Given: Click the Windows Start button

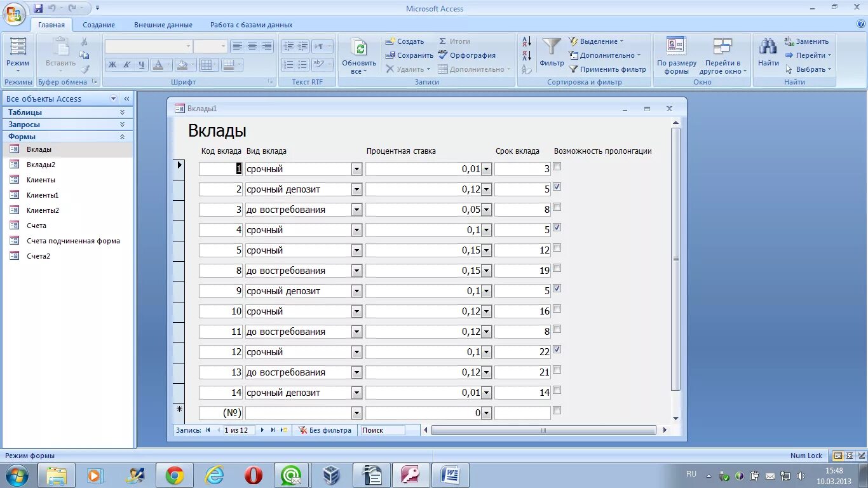Looking at the screenshot, I should pos(17,475).
